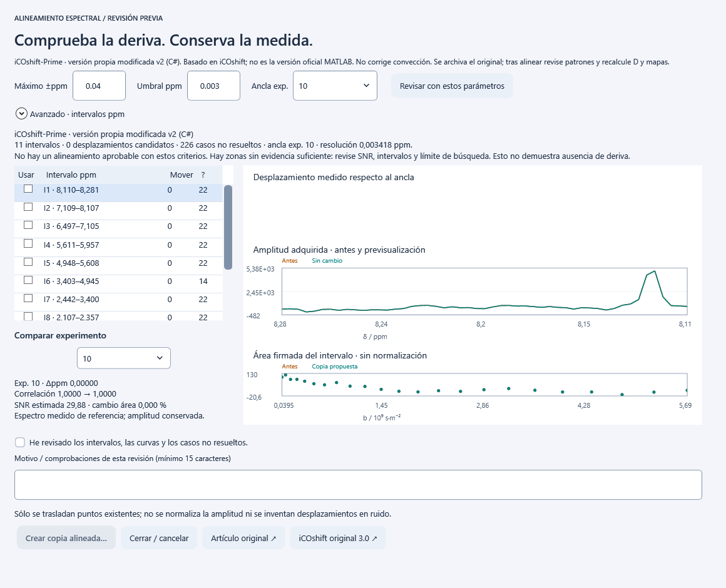This screenshot has height=588, width=726.
Task: Select row I6 · 3,403–4,945
Action: [x=118, y=283]
